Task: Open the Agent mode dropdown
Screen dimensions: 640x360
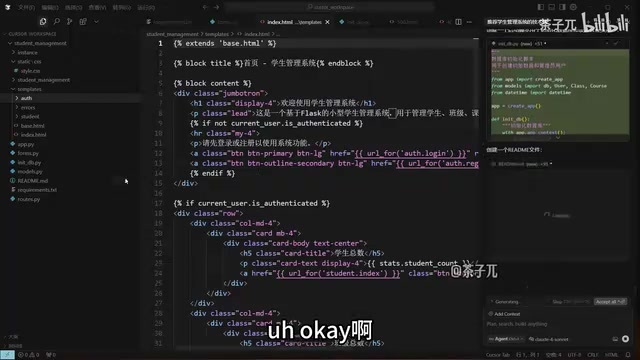Action: pos(506,339)
